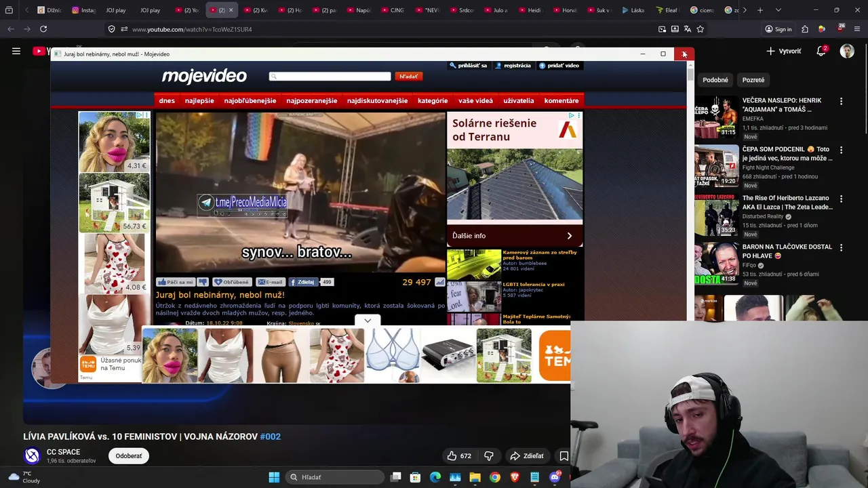Viewport: 868px width, 488px height.
Task: Open Microsoft Edge from taskbar
Action: [435, 477]
